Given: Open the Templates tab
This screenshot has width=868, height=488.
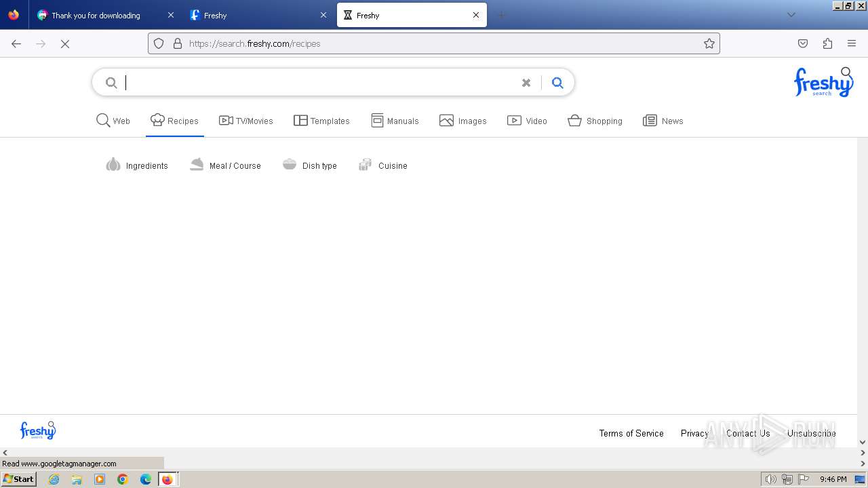Looking at the screenshot, I should tap(321, 121).
